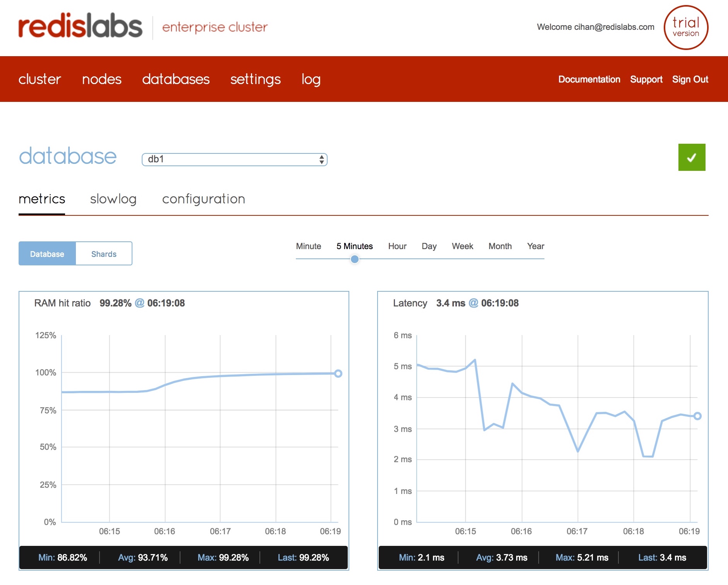Click the time range slider handle
The height and width of the screenshot is (585, 728).
(355, 259)
